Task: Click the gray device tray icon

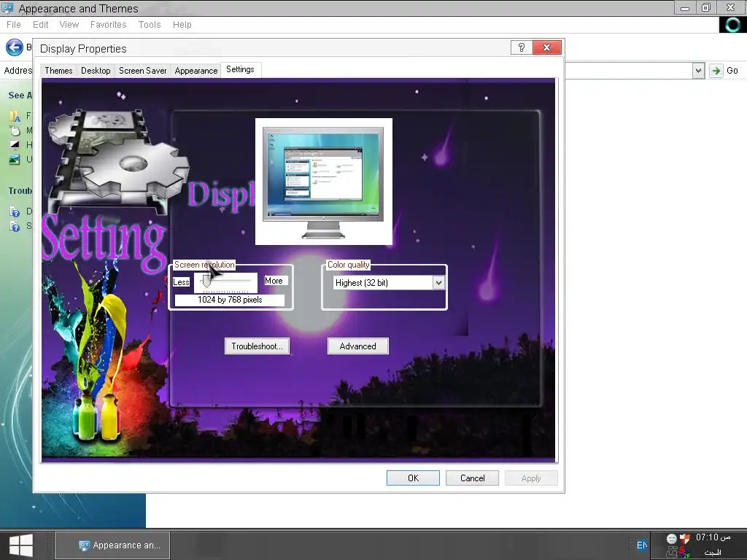Action: click(x=672, y=553)
